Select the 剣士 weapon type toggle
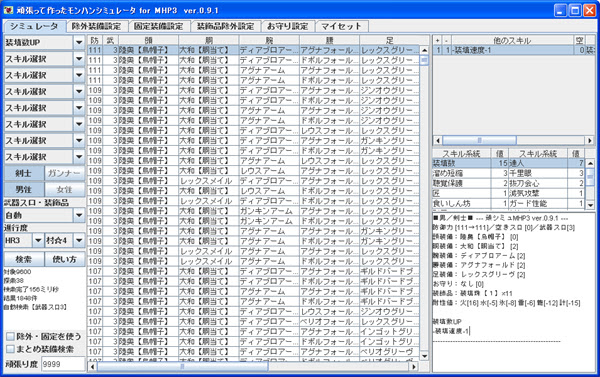Screen dimensions: 600x377 24,173
